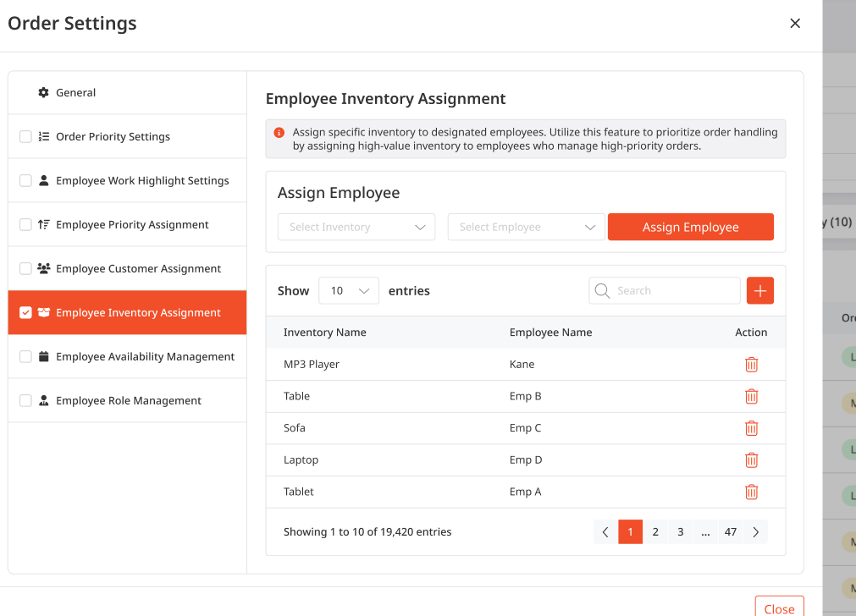Image resolution: width=856 pixels, height=616 pixels.
Task: Click the Close button at bottom
Action: pos(778,608)
